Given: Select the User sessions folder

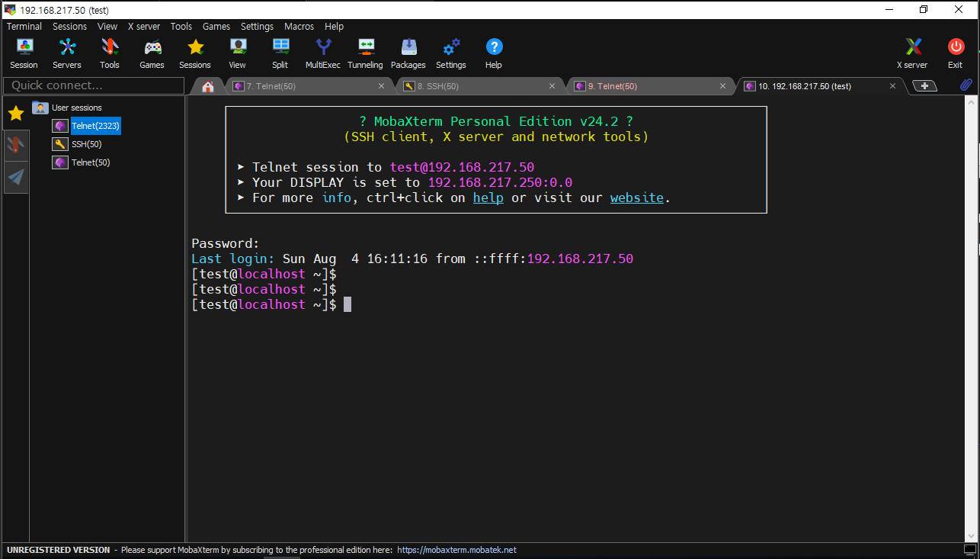Looking at the screenshot, I should tap(67, 108).
